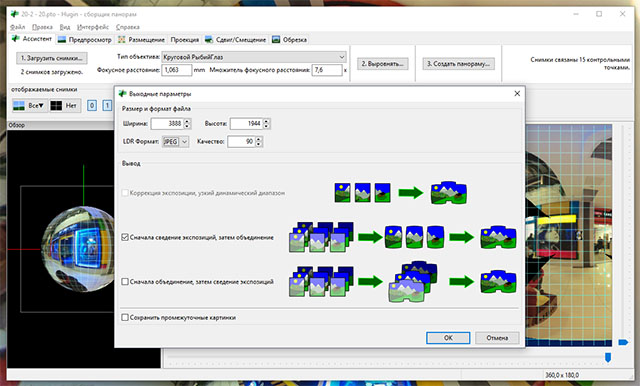Open the Тип объектива lens dropdown

254,57
